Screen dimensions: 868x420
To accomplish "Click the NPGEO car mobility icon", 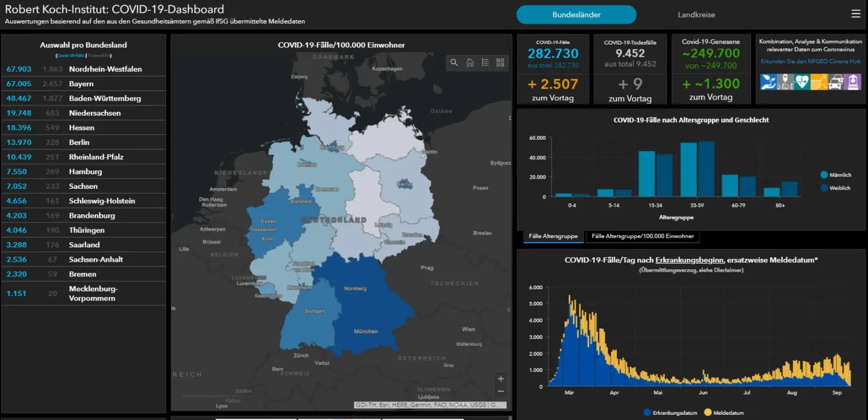I will (835, 82).
